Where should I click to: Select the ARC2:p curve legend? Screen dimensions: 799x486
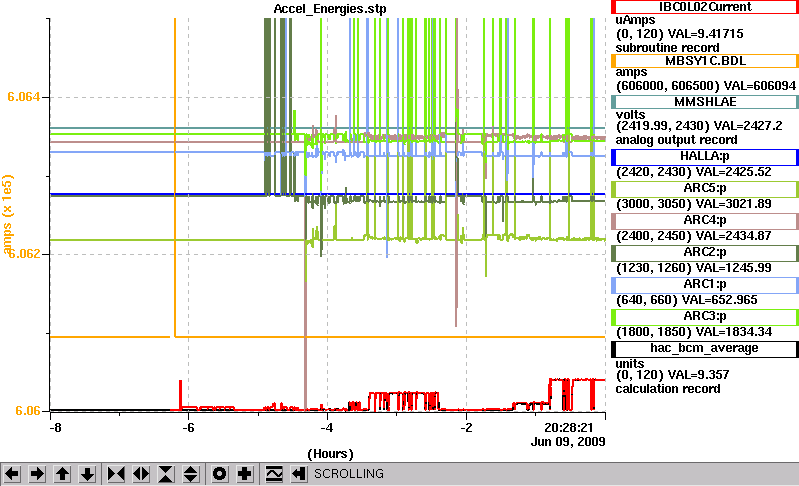[x=705, y=253]
